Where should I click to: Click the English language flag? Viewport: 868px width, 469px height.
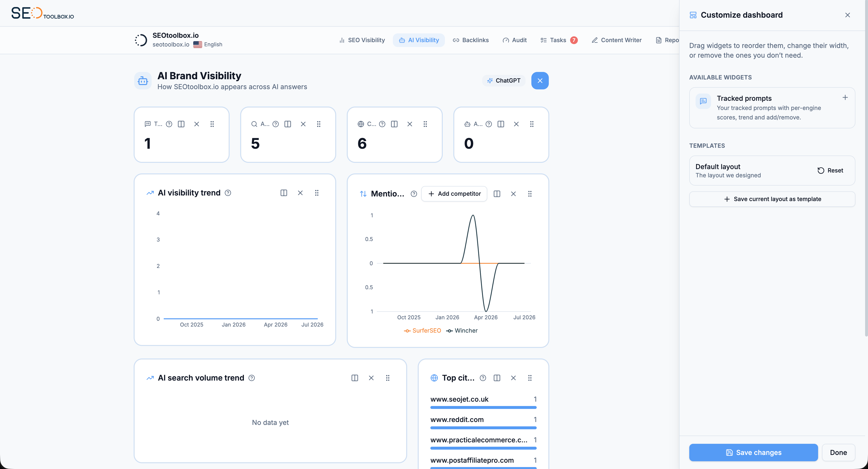[x=197, y=45]
